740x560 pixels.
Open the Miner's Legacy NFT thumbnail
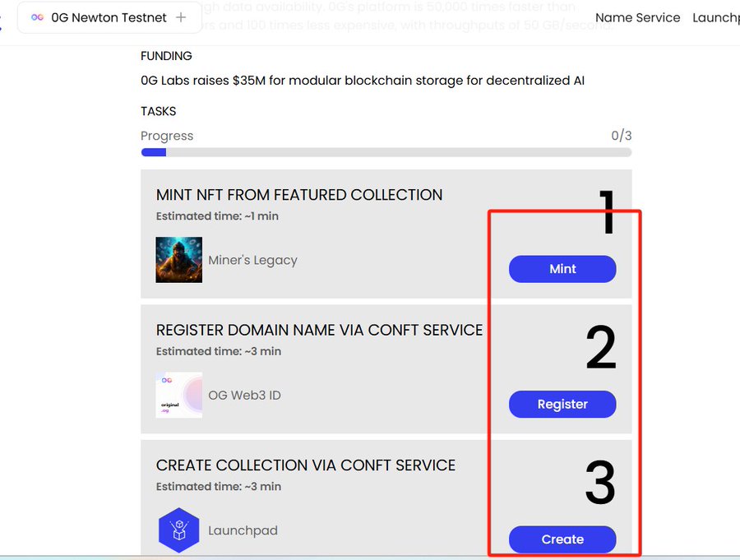pos(179,260)
